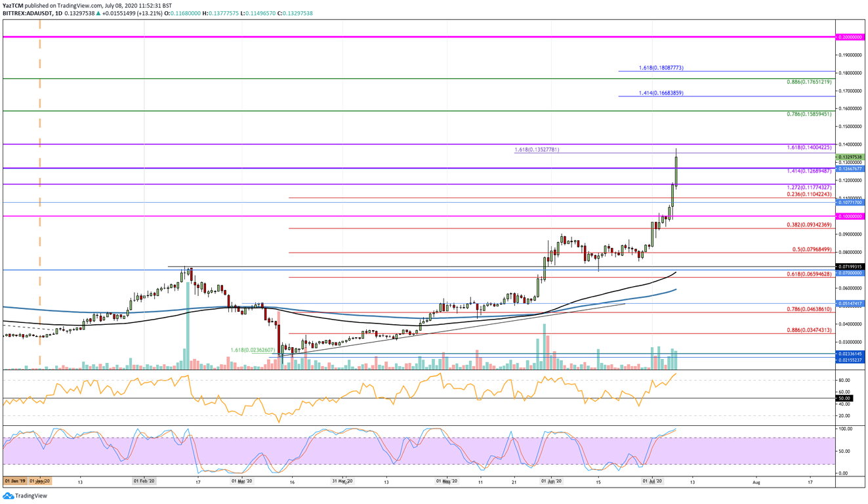Click the blue 0.05147417 price tag
The width and height of the screenshot is (868, 504).
(851, 303)
